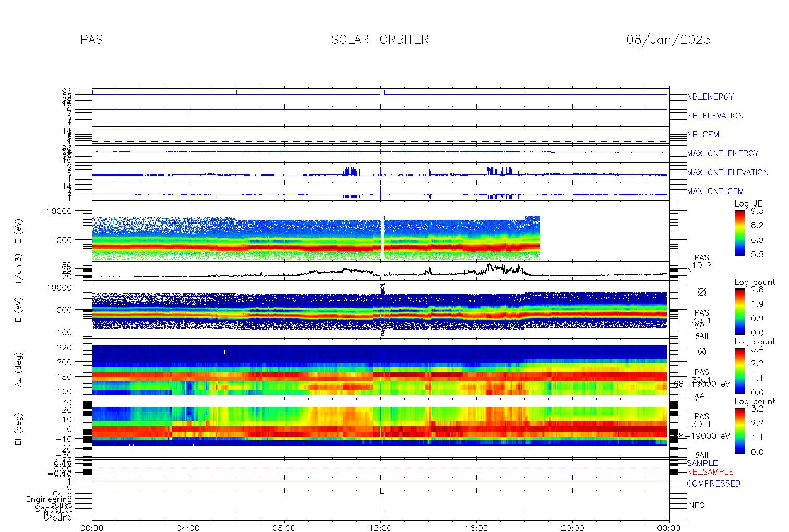
Task: Click the 3.2 color scale value
Action: click(757, 408)
